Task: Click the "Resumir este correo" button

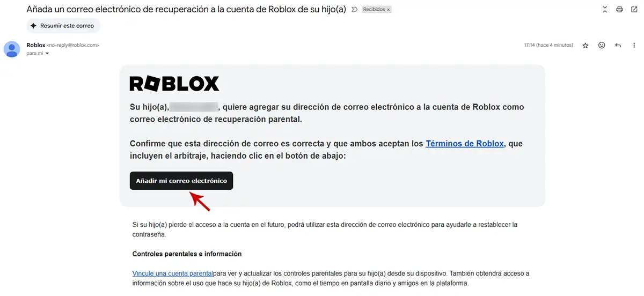Action: coord(63,25)
